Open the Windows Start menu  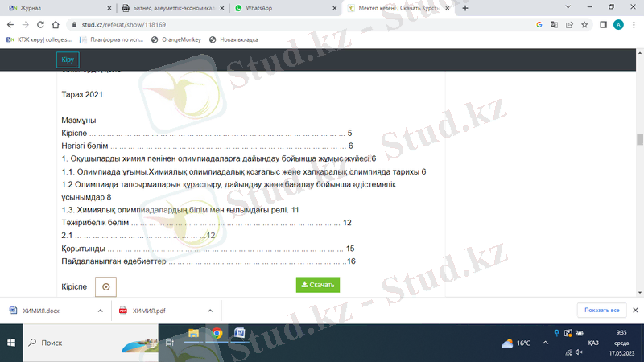coord(11,343)
